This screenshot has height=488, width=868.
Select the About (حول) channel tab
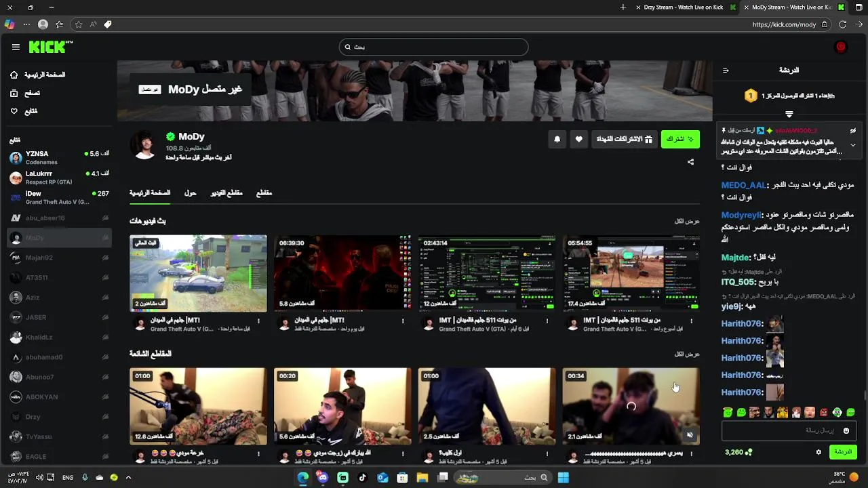[190, 193]
